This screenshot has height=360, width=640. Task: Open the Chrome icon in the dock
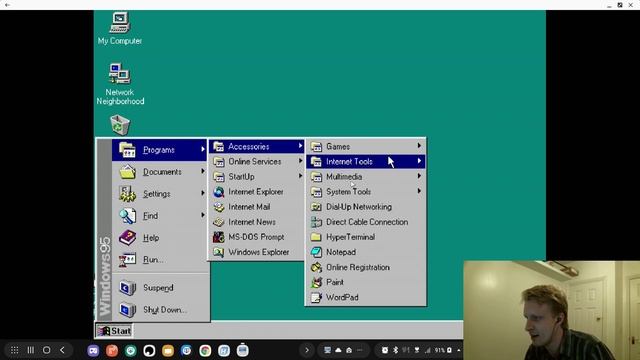[205, 351]
